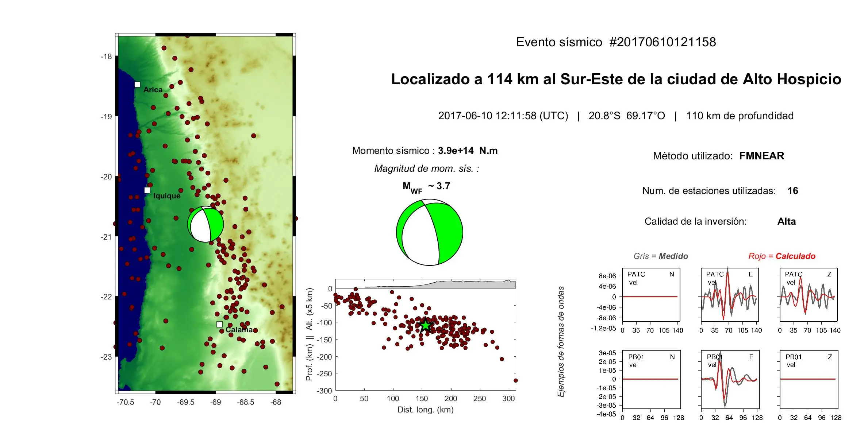Click the 150 km distance tick label

click(x=422, y=399)
